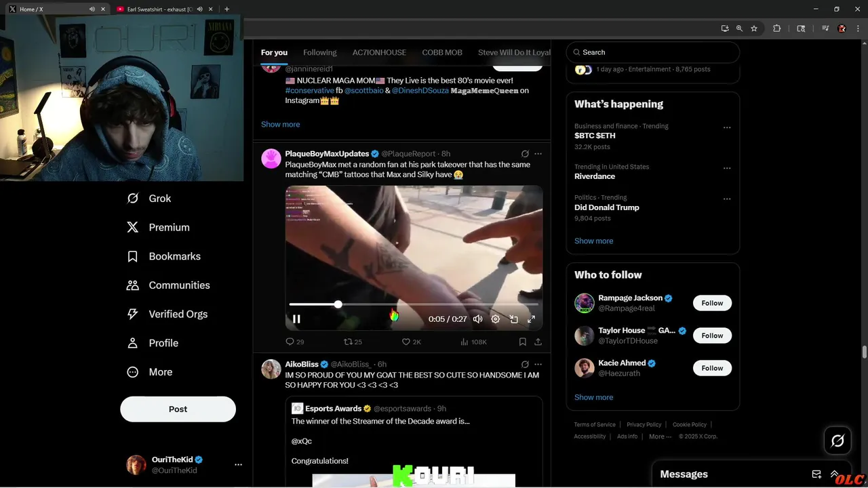
Task: Open Profile person icon in sidebar
Action: tap(133, 343)
